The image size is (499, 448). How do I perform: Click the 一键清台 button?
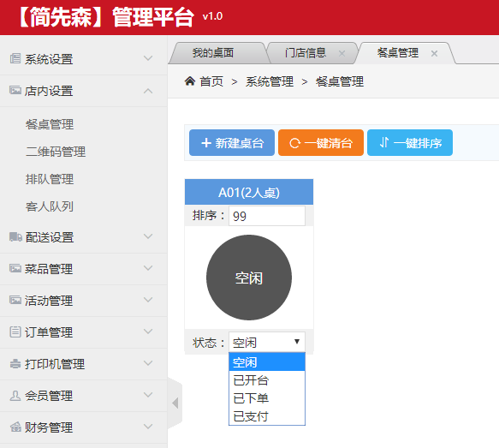pos(321,143)
